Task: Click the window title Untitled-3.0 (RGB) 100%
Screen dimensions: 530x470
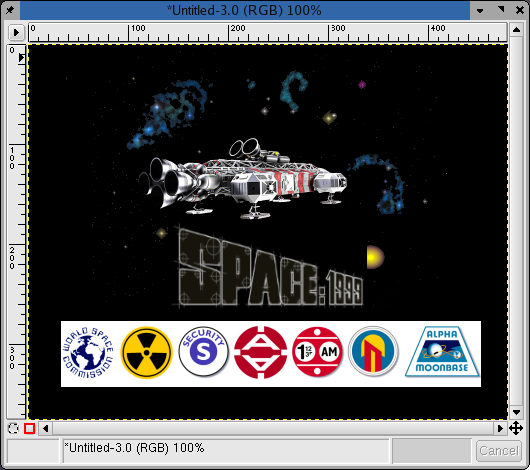Action: click(244, 10)
